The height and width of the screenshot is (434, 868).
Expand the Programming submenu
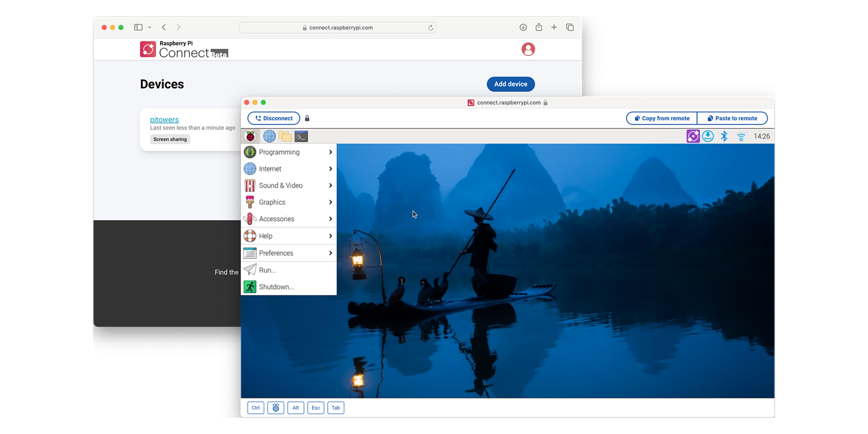click(x=289, y=152)
